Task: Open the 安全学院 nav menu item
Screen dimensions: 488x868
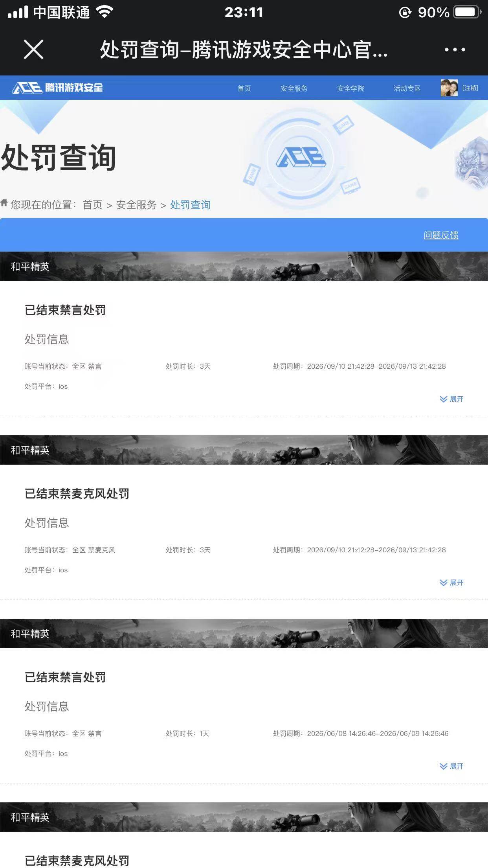Action: pos(350,88)
